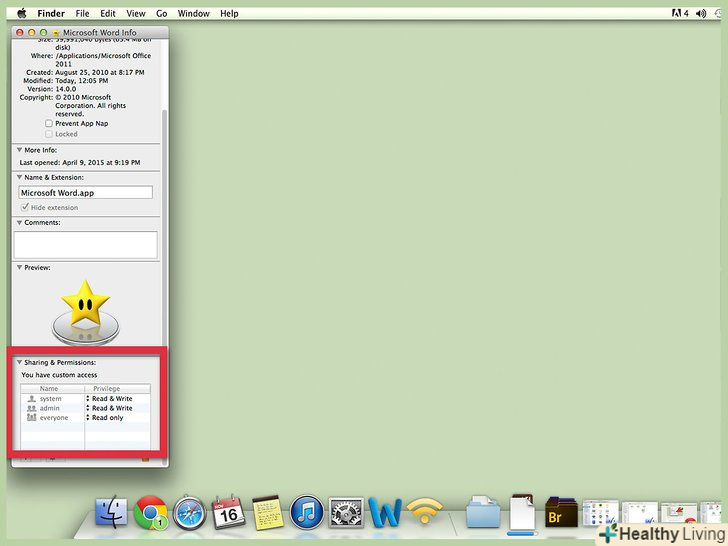Open System Preferences gear in Dock
Viewport: 728px width, 546px height.
point(346,513)
